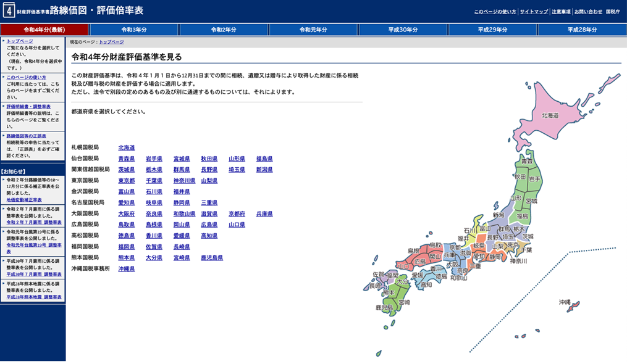Open このページの使い方 in the sidebar
The height and width of the screenshot is (364, 627).
coord(26,78)
